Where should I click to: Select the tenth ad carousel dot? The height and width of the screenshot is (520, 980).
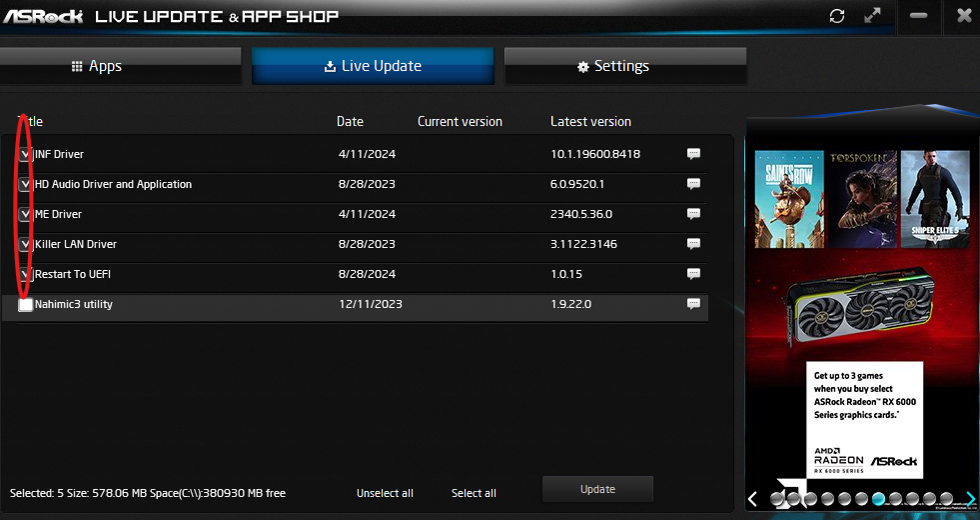(x=929, y=499)
